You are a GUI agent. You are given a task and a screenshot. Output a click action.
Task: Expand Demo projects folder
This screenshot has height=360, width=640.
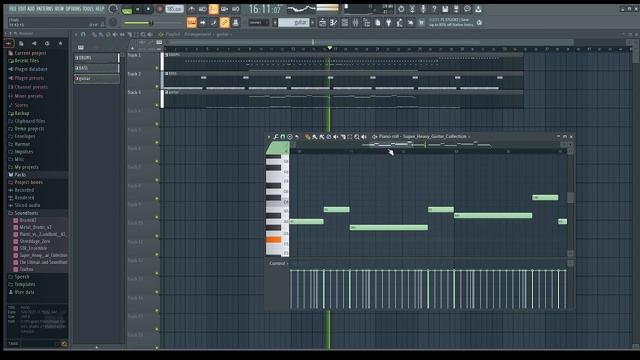point(29,129)
